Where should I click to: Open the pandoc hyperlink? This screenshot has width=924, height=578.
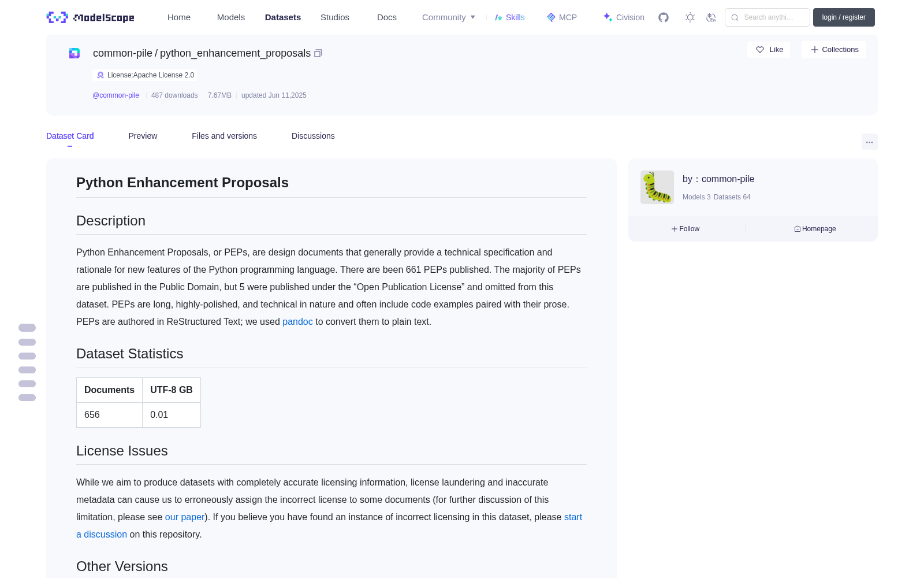(297, 321)
